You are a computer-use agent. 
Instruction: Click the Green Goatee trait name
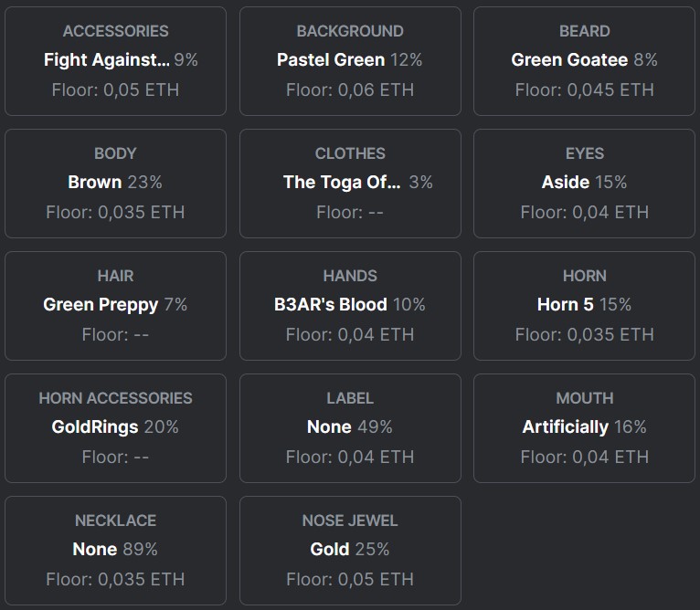point(569,59)
